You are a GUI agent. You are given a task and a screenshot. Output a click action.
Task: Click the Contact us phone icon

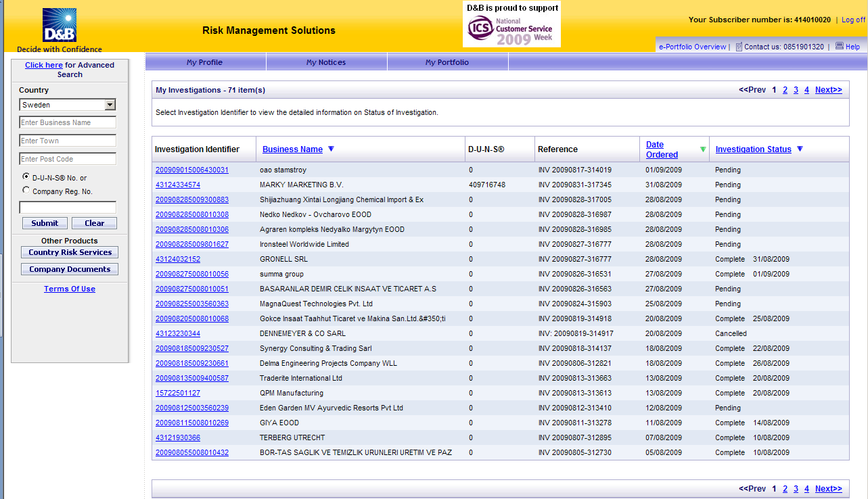pyautogui.click(x=739, y=47)
